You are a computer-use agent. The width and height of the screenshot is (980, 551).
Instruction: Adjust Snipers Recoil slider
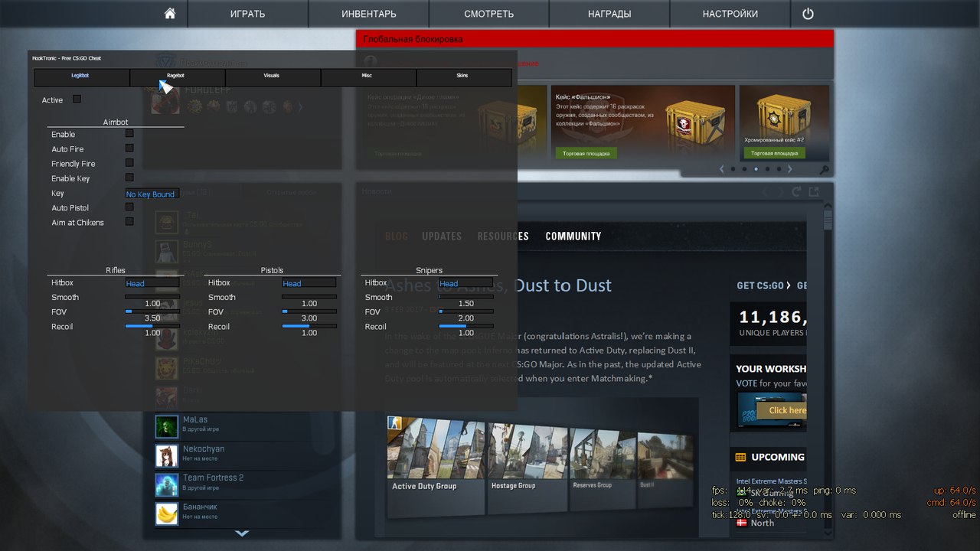coord(466,326)
